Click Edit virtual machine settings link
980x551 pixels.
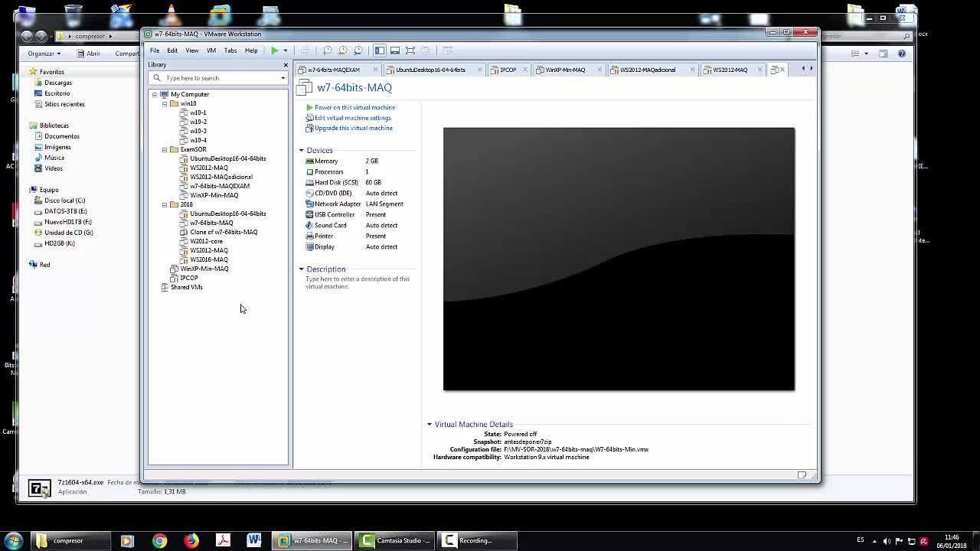click(352, 118)
